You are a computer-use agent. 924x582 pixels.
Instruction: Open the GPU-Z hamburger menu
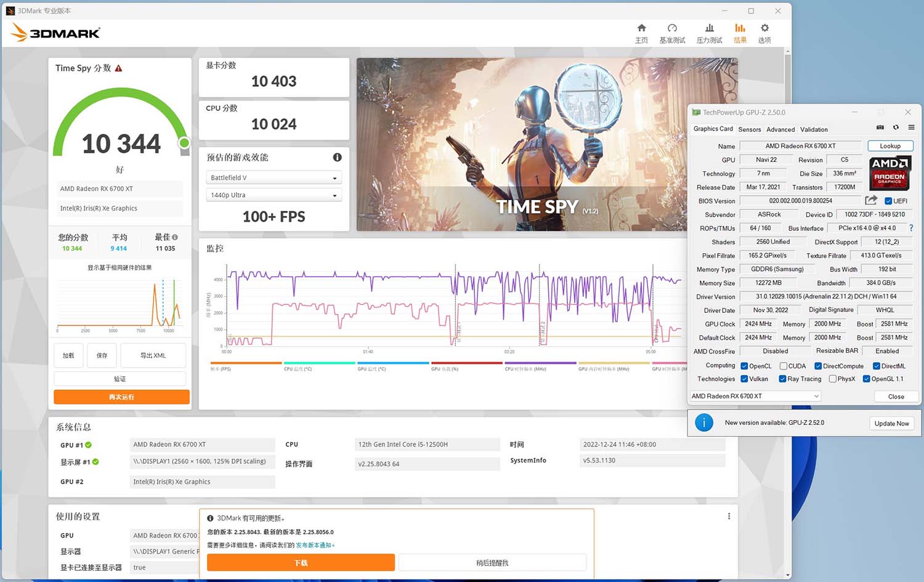[x=911, y=127]
